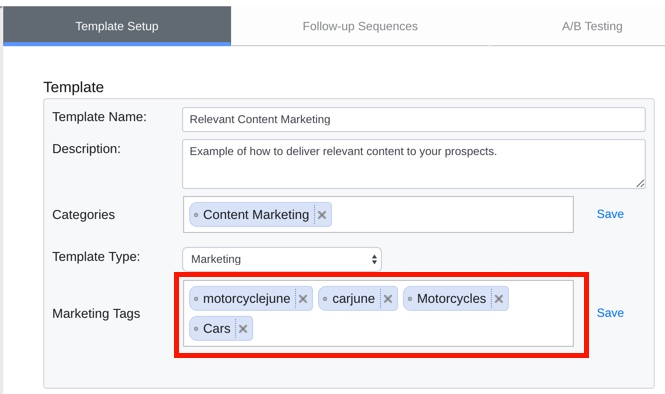
Task: Click the bullet dot on Cars tag
Action: tap(196, 329)
